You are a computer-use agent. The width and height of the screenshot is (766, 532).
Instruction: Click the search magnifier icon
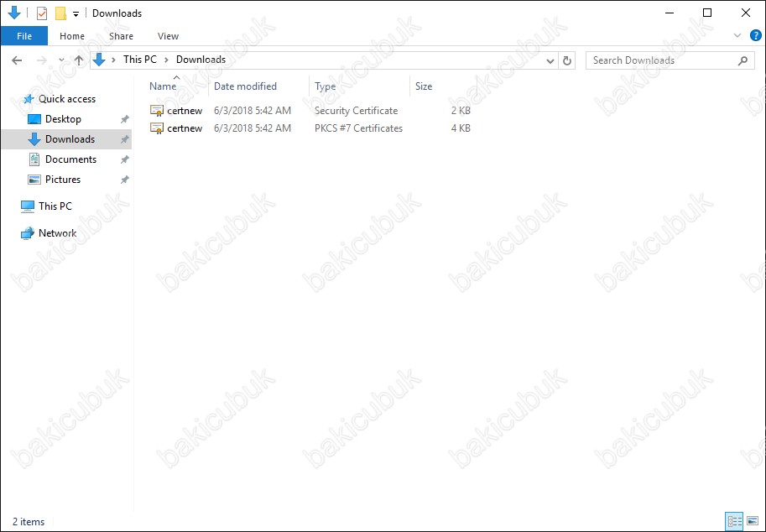743,60
